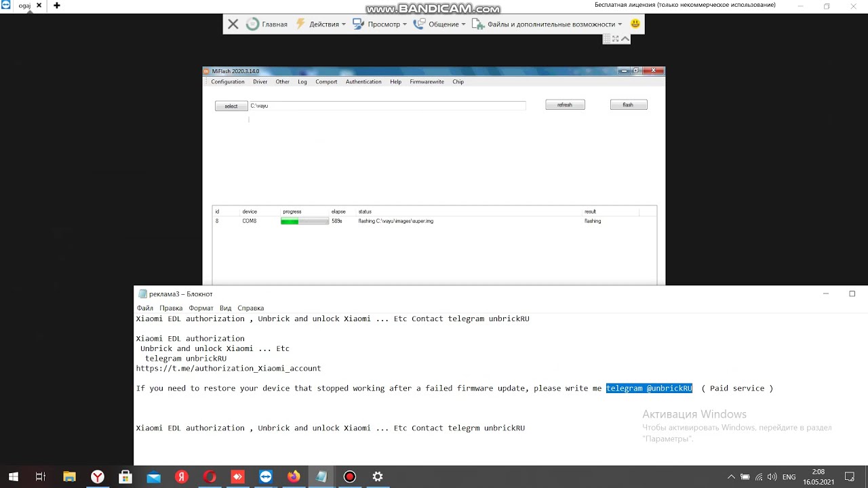Expand Файлы и дополнительные возможности dropdown arrow

tap(620, 24)
